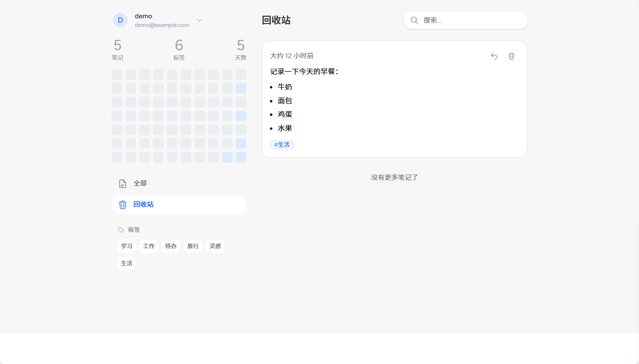
Task: Click the restore arrow icon on the note card
Action: click(494, 56)
